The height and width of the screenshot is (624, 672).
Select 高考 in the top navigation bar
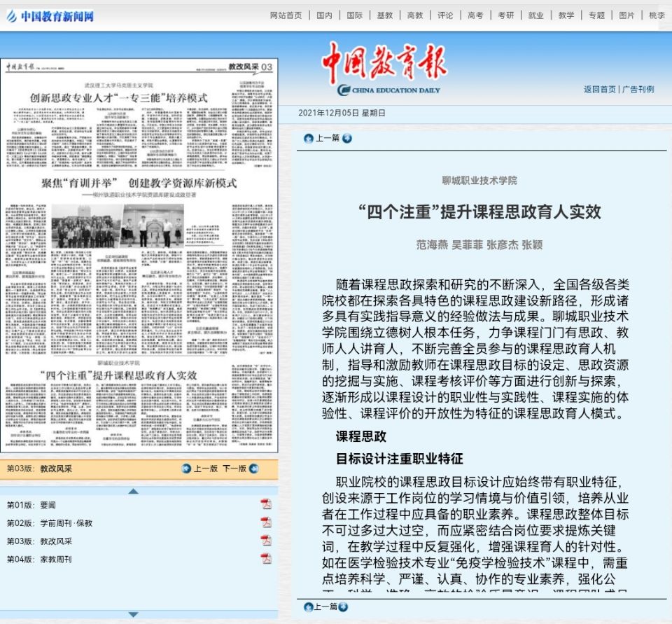(475, 15)
